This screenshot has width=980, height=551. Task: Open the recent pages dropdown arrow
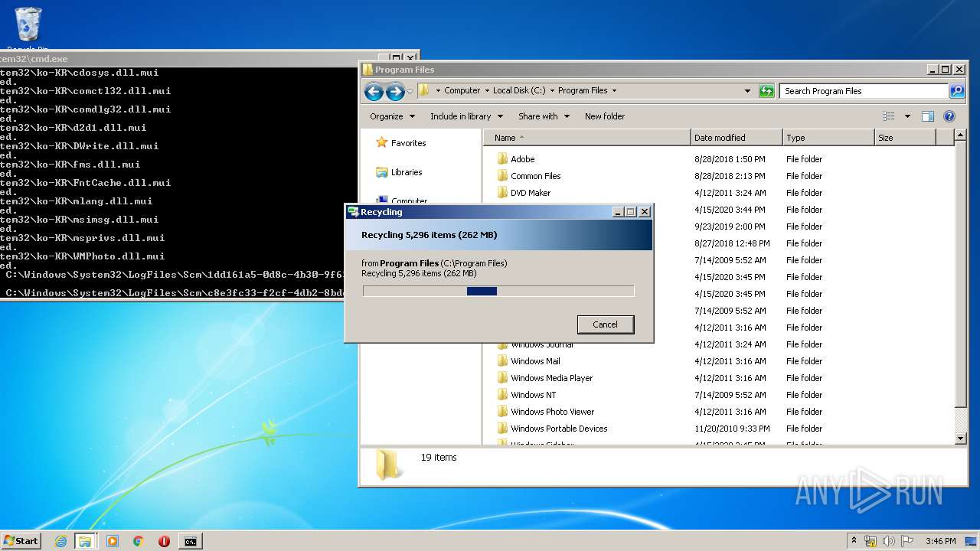coord(410,92)
